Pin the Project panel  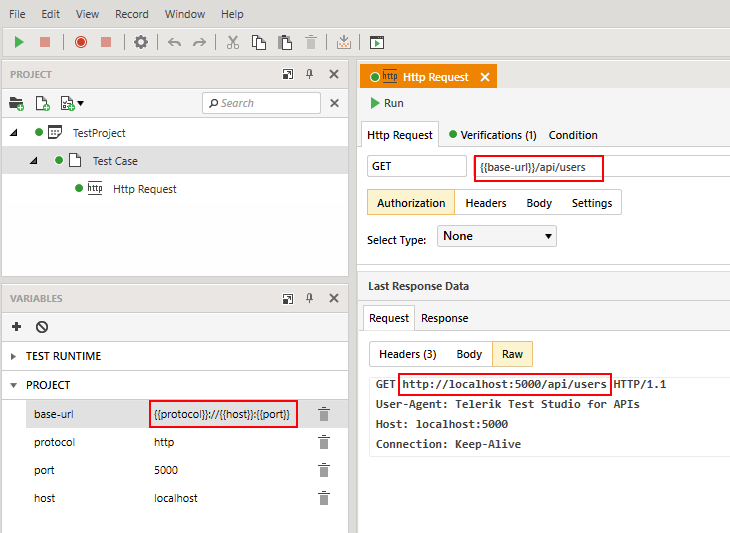pos(310,74)
